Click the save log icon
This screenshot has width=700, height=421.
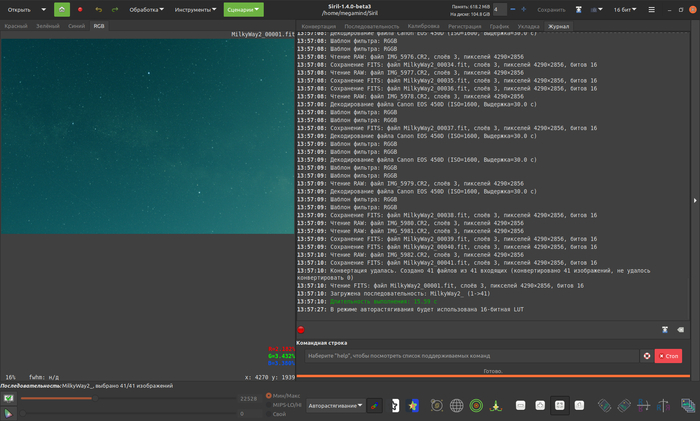(x=664, y=329)
